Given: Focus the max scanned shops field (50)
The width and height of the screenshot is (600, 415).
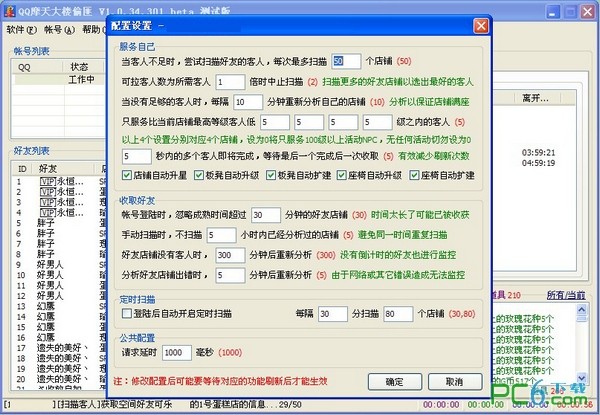Looking at the screenshot, I should point(346,61).
